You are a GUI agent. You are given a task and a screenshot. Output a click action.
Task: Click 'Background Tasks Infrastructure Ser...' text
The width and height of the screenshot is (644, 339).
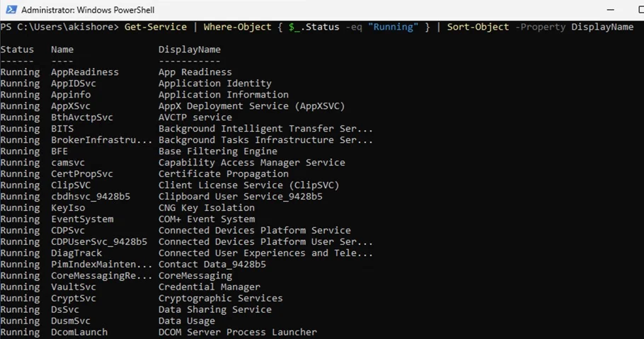[x=265, y=140]
